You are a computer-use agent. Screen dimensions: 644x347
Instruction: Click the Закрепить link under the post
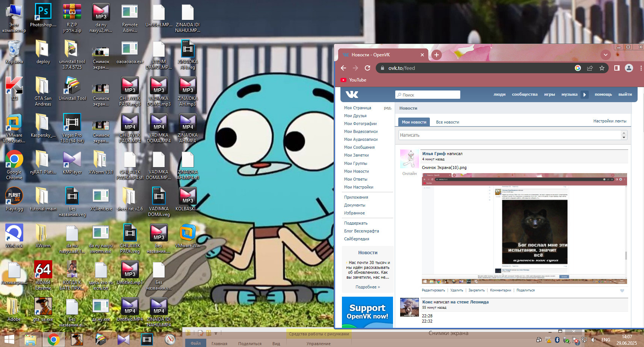point(476,290)
